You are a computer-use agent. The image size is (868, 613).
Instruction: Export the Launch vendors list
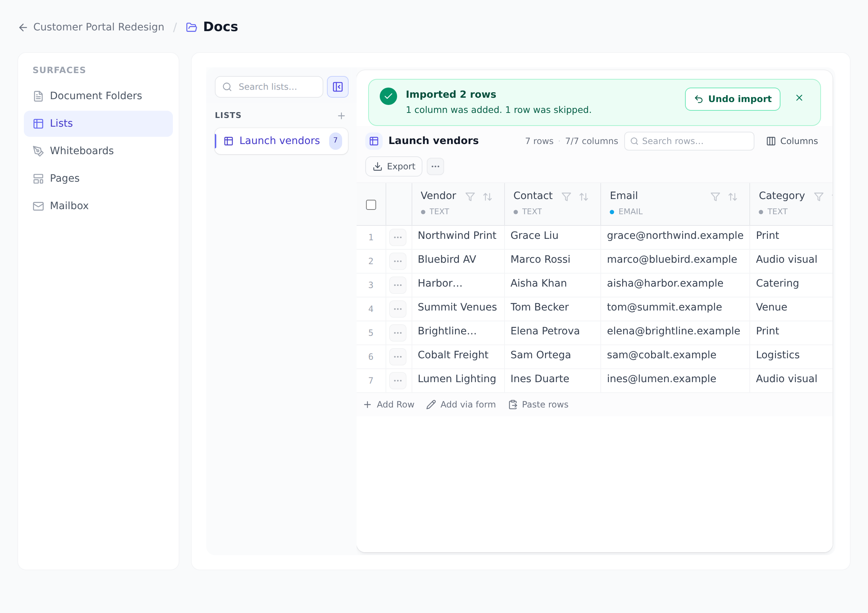pyautogui.click(x=393, y=166)
